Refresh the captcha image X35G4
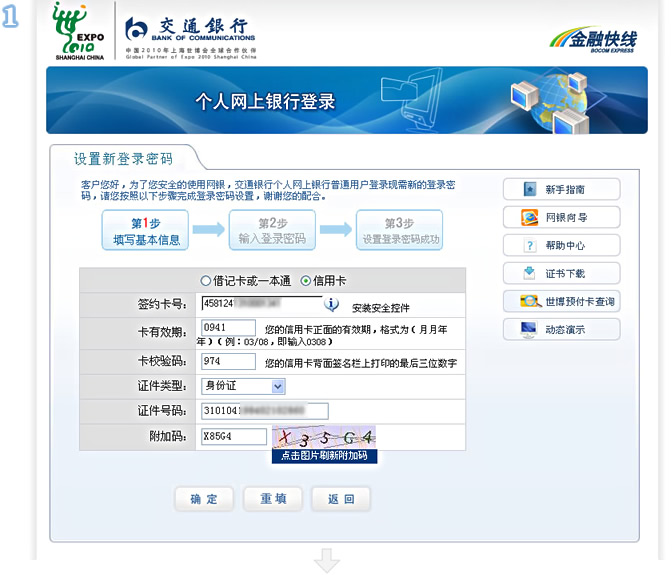 pyautogui.click(x=324, y=437)
